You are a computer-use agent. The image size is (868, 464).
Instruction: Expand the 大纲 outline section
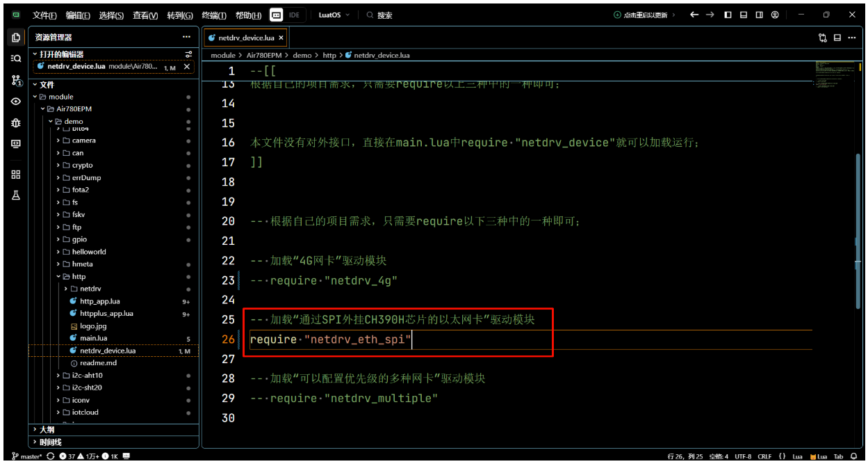pos(114,430)
